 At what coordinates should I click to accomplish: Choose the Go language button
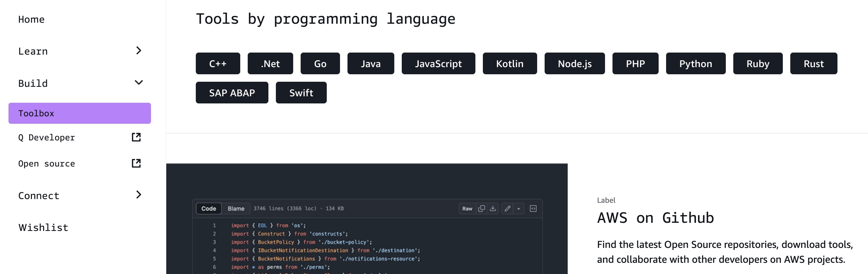pos(320,63)
